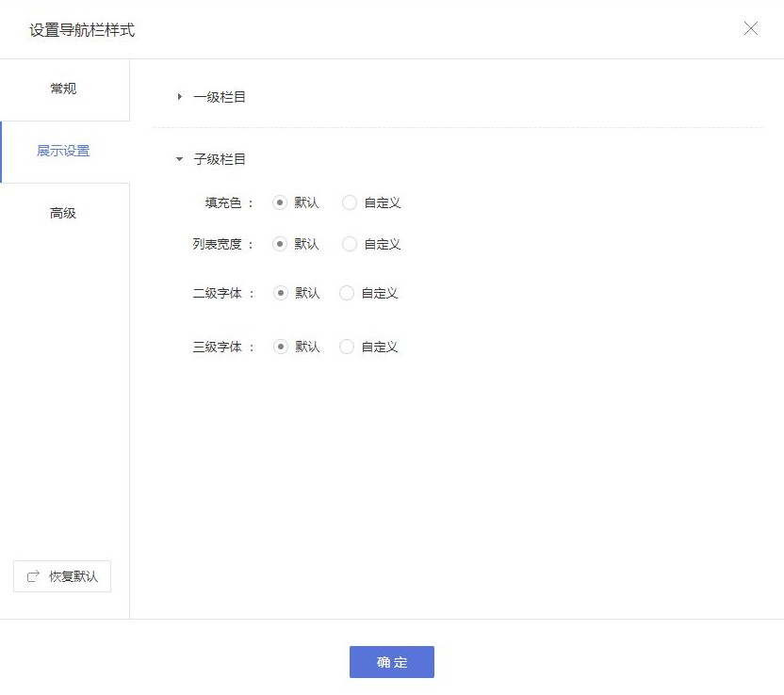This screenshot has height=695, width=784.
Task: Select 默认 radio for 列表宽度
Action: tap(280, 243)
